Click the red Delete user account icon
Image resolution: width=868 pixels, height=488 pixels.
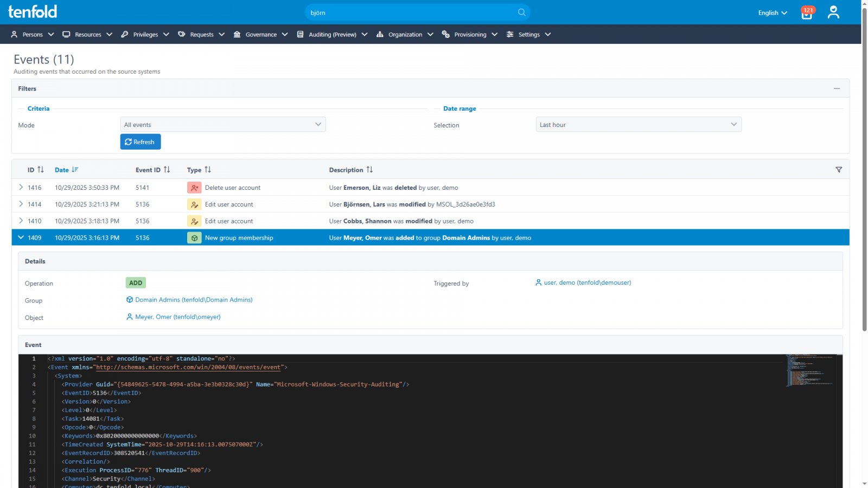pos(194,187)
